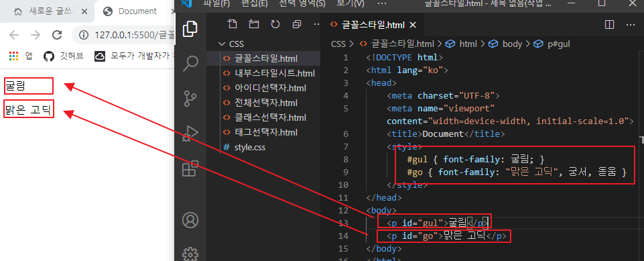Open the 깃허브 bookmark

(x=64, y=56)
